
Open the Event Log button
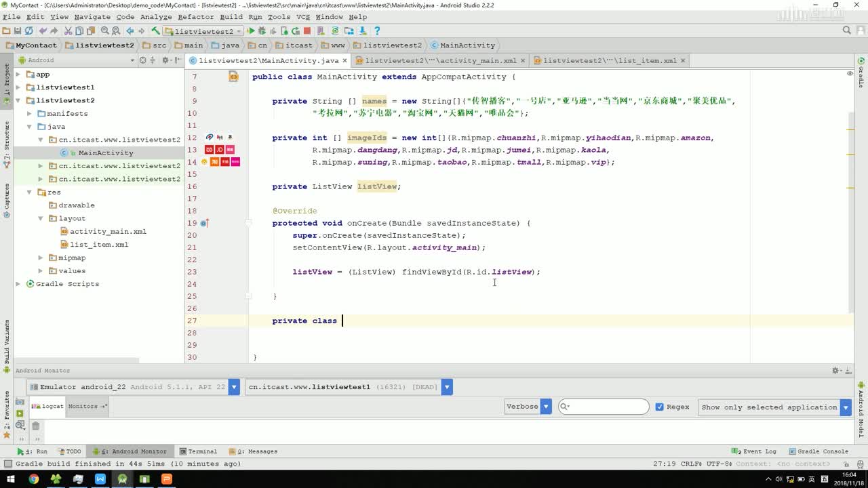(754, 451)
